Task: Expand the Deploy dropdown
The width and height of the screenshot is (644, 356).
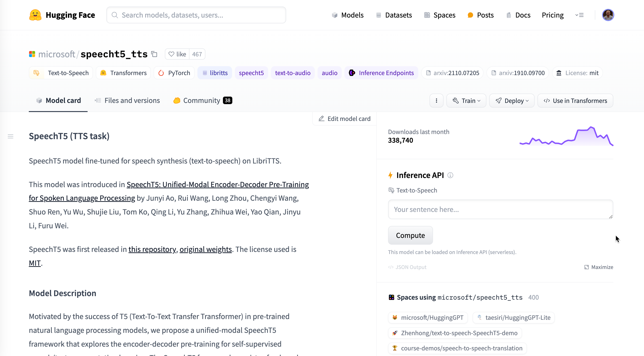Action: tap(512, 101)
